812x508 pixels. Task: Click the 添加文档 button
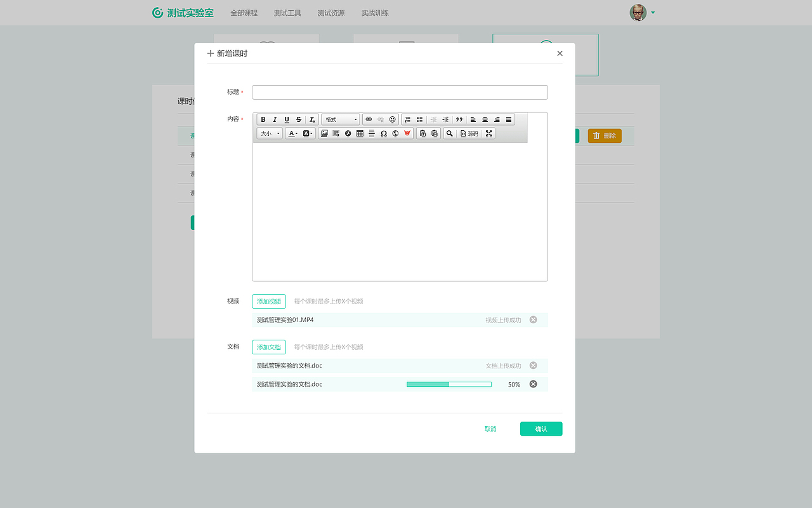[x=269, y=347]
